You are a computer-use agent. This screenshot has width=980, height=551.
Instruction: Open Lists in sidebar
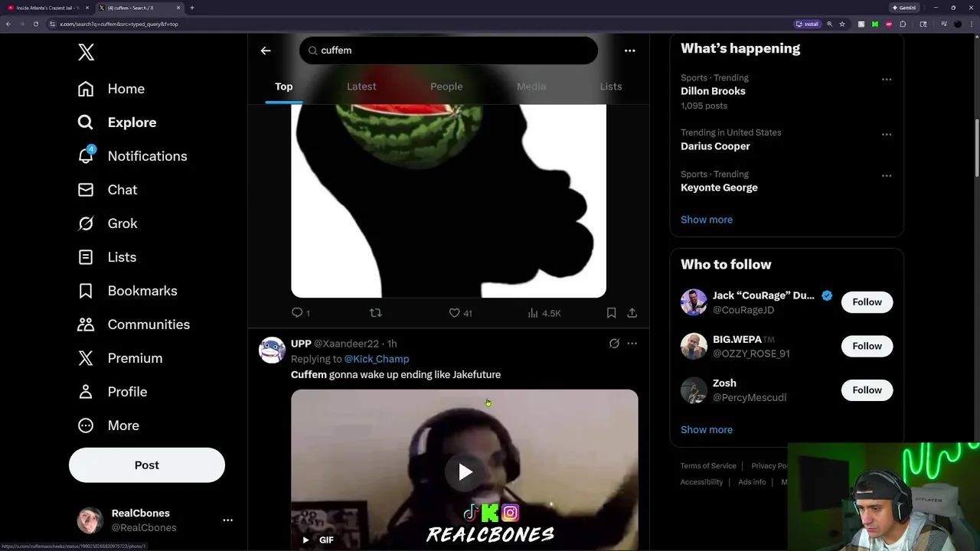[x=107, y=257]
